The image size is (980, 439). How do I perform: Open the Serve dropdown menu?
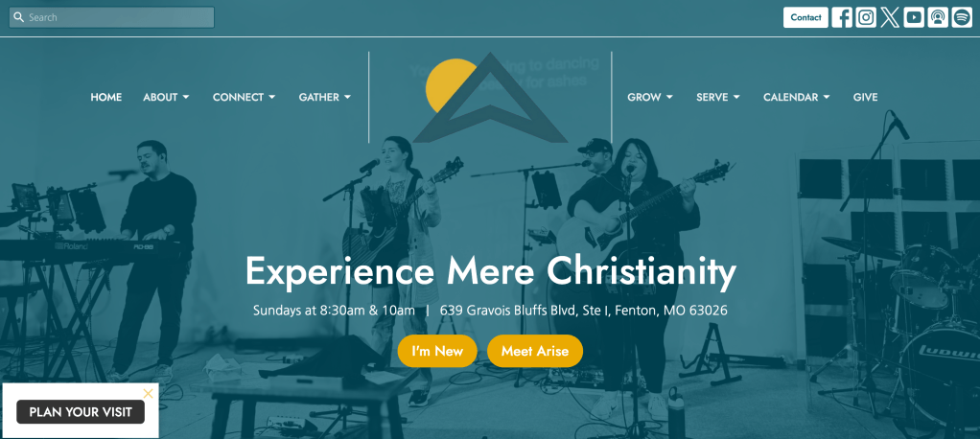pyautogui.click(x=718, y=98)
